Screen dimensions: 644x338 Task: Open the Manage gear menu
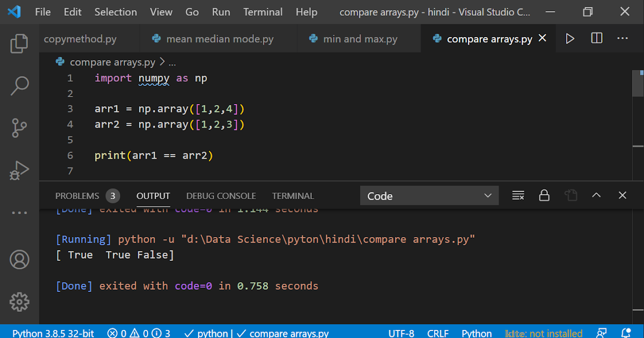pyautogui.click(x=19, y=302)
